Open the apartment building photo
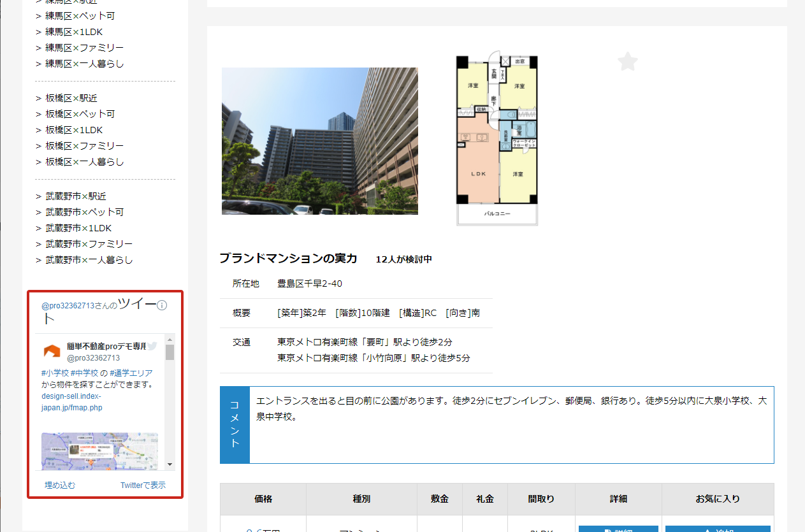This screenshot has width=805, height=532. [x=319, y=141]
